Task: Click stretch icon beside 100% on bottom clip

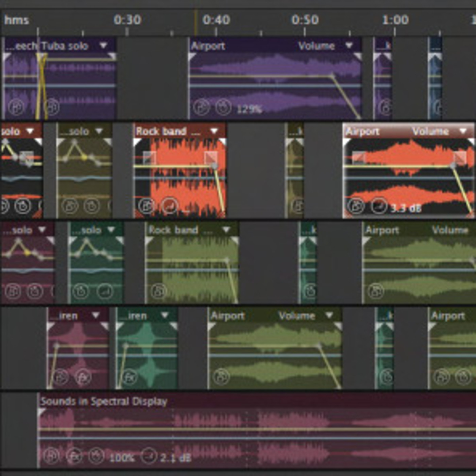Action: pos(96,456)
